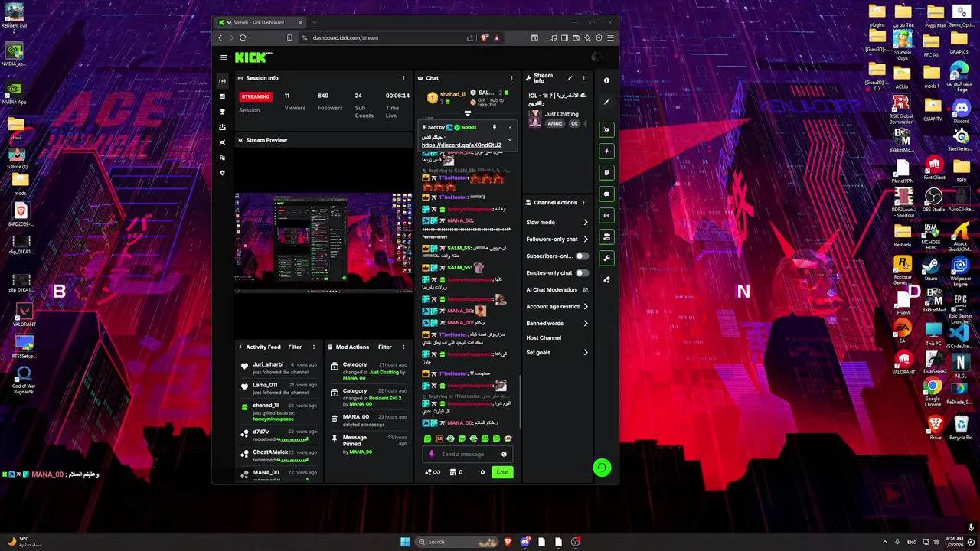Enable Emotes-only chat toggle

(582, 272)
